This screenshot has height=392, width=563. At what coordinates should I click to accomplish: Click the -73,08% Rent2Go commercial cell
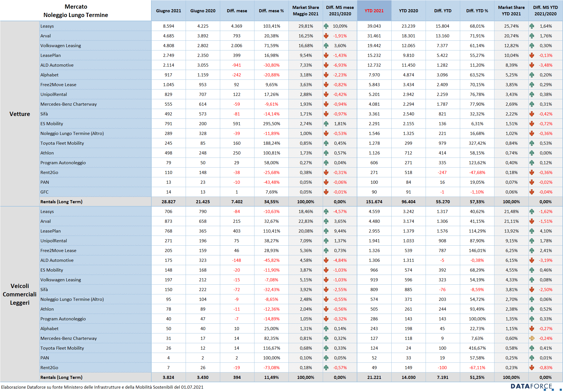(x=272, y=368)
